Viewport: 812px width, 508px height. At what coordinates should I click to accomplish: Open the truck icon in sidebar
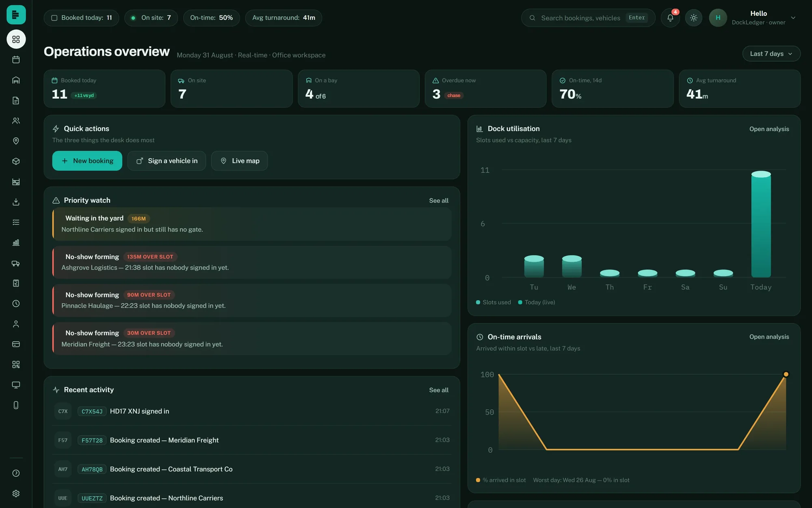(16, 263)
